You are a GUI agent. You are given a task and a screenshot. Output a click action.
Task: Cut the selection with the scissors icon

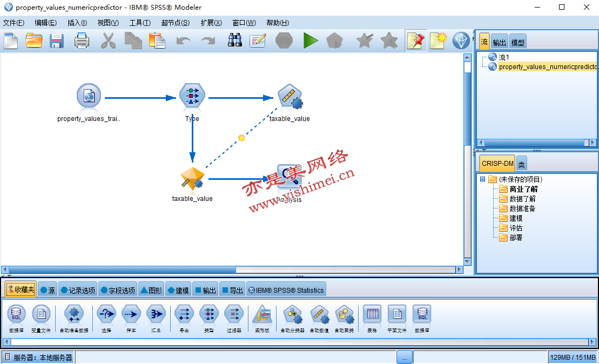coord(108,41)
